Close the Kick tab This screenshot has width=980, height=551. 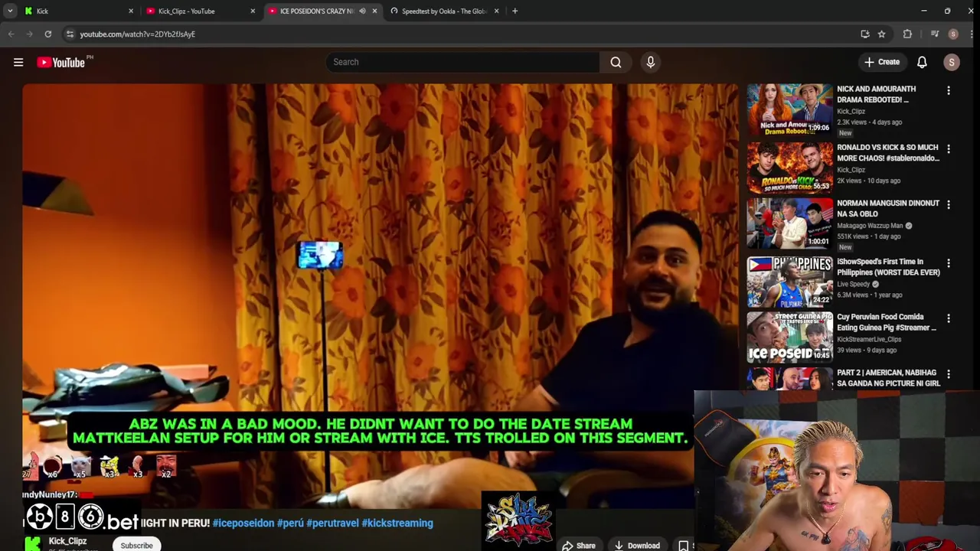tap(131, 11)
